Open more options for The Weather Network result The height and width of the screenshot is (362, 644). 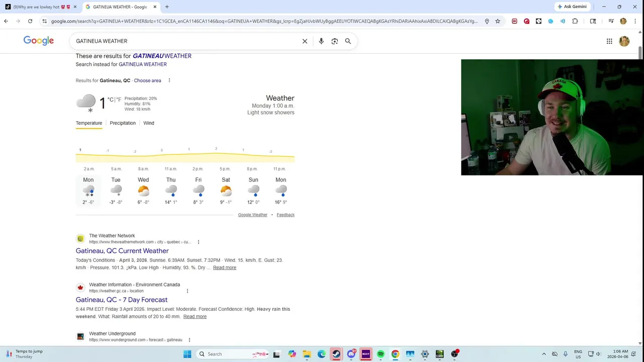pos(198,242)
